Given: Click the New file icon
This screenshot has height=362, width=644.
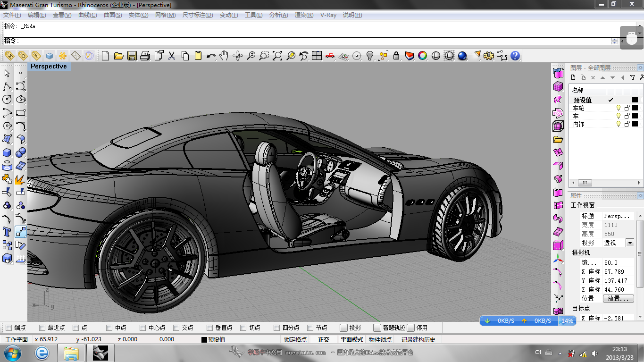Looking at the screenshot, I should coord(106,56).
